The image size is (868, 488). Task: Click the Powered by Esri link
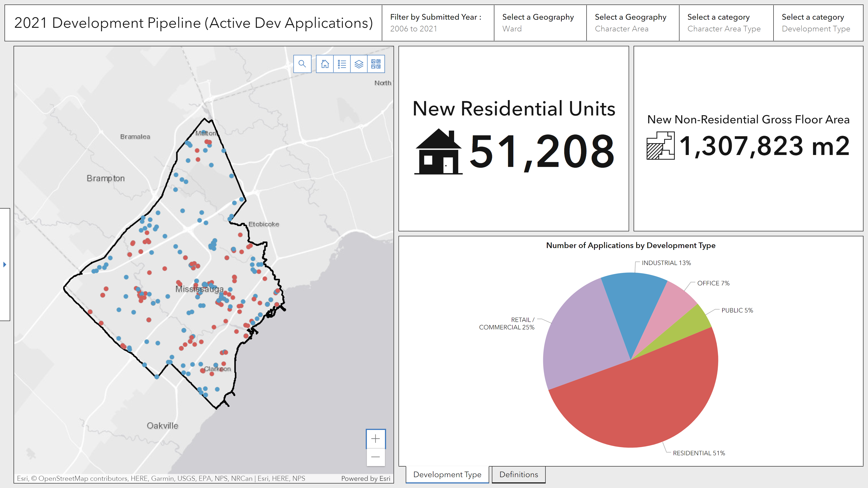pos(366,478)
